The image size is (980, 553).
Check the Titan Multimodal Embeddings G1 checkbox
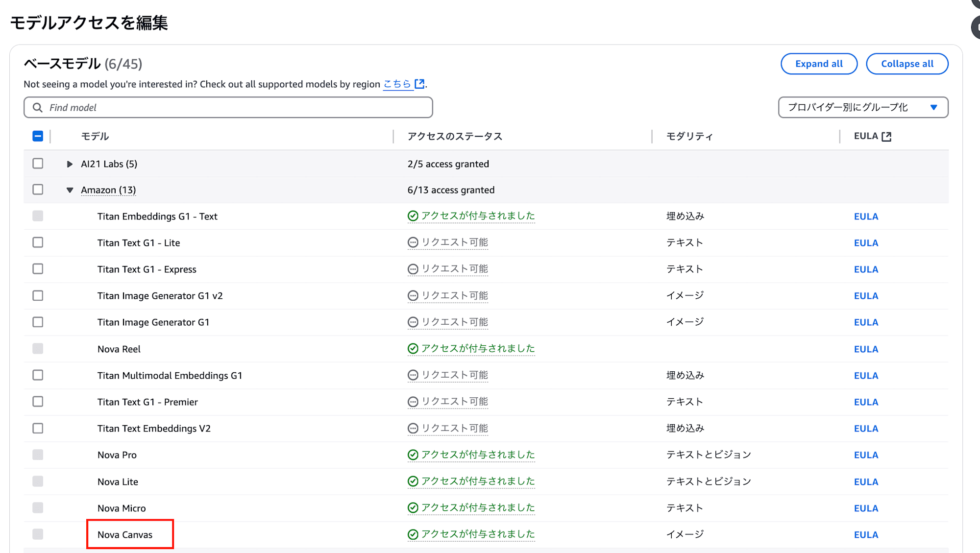click(x=38, y=375)
